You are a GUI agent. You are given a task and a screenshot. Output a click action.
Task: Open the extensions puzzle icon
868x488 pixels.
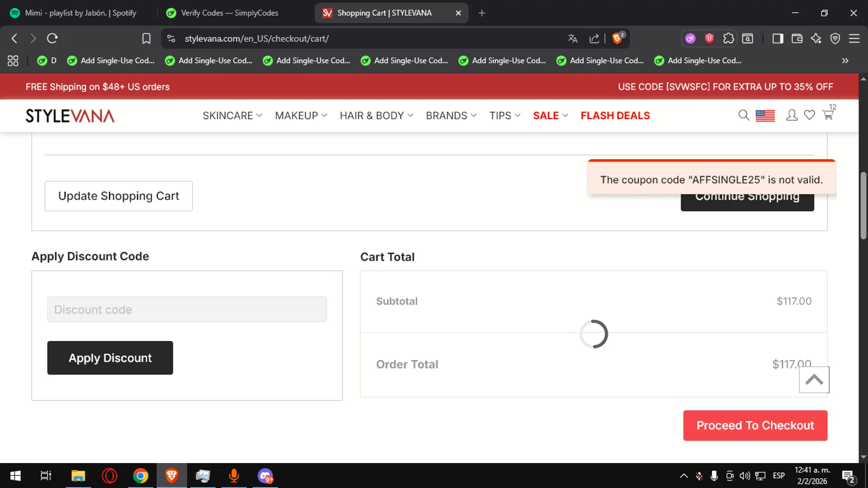729,38
